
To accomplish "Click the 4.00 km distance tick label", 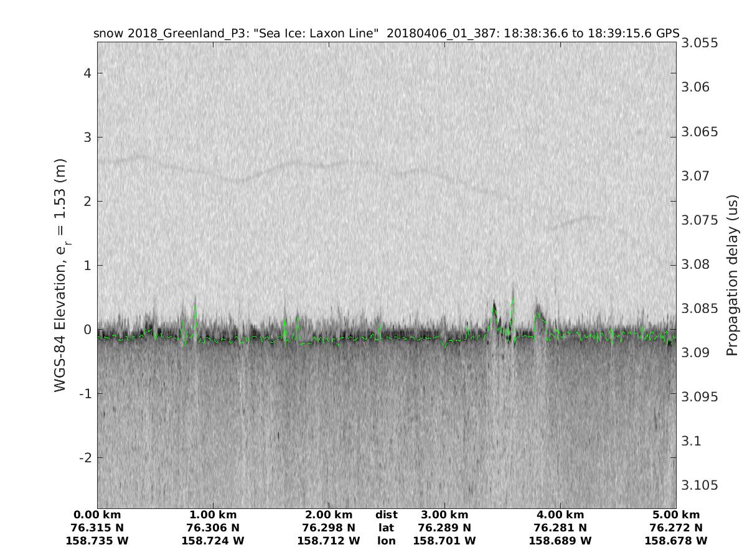I will click(560, 515).
